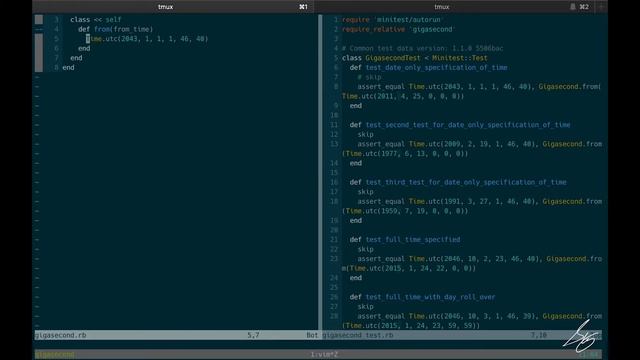Click the bell icon on the second tab
Viewport: 640px width, 360px height.
[x=573, y=7]
